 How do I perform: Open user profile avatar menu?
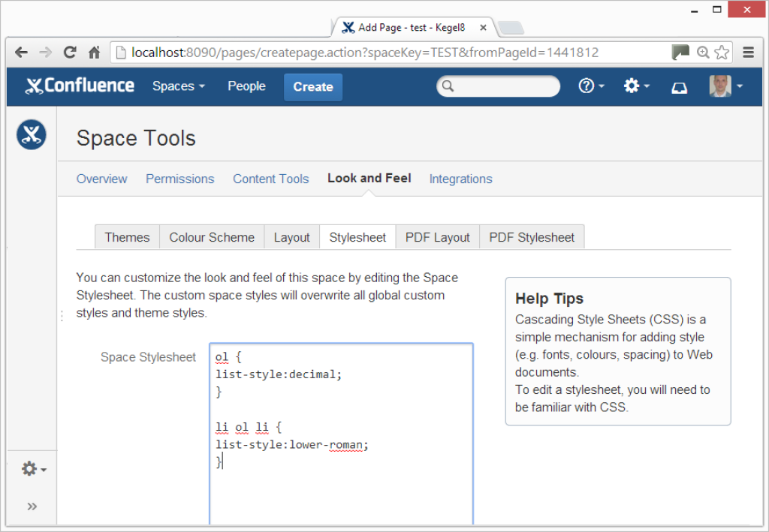[x=725, y=86]
